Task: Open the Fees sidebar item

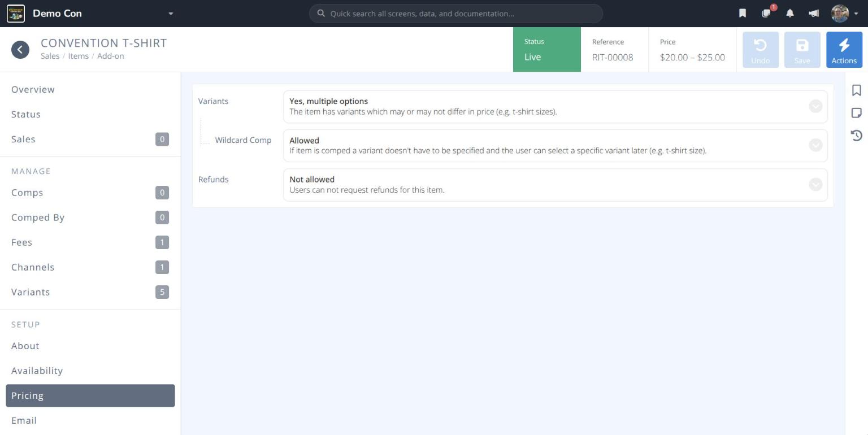Action: tap(90, 242)
